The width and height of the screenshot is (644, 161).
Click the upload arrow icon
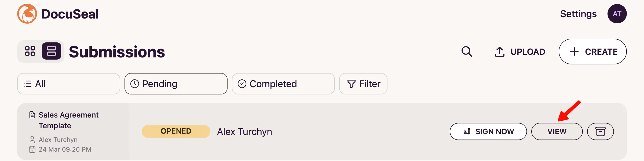tap(500, 52)
